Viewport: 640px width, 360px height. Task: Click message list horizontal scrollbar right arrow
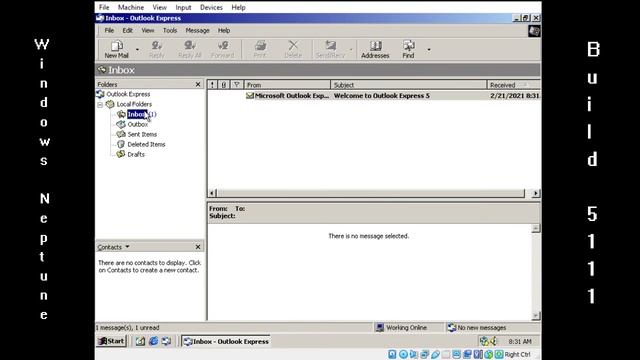pos(536,193)
